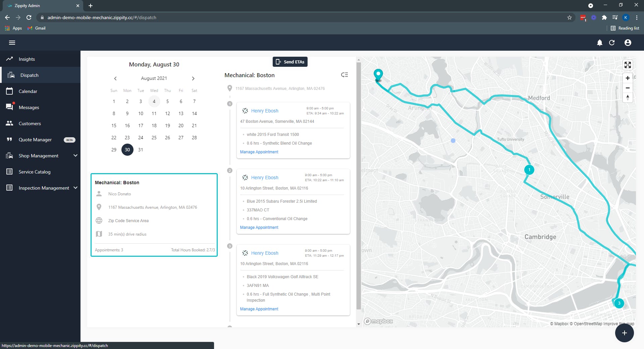
Task: Click the browser back arrow
Action: 7,17
